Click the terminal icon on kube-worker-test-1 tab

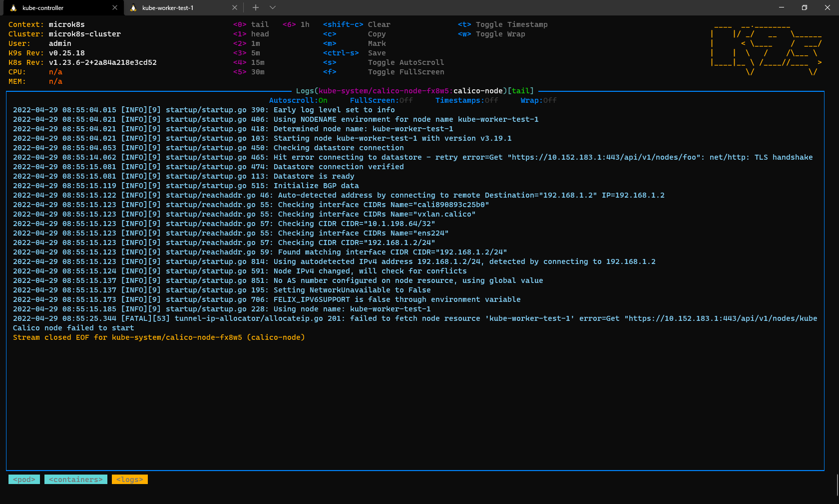coord(134,7)
